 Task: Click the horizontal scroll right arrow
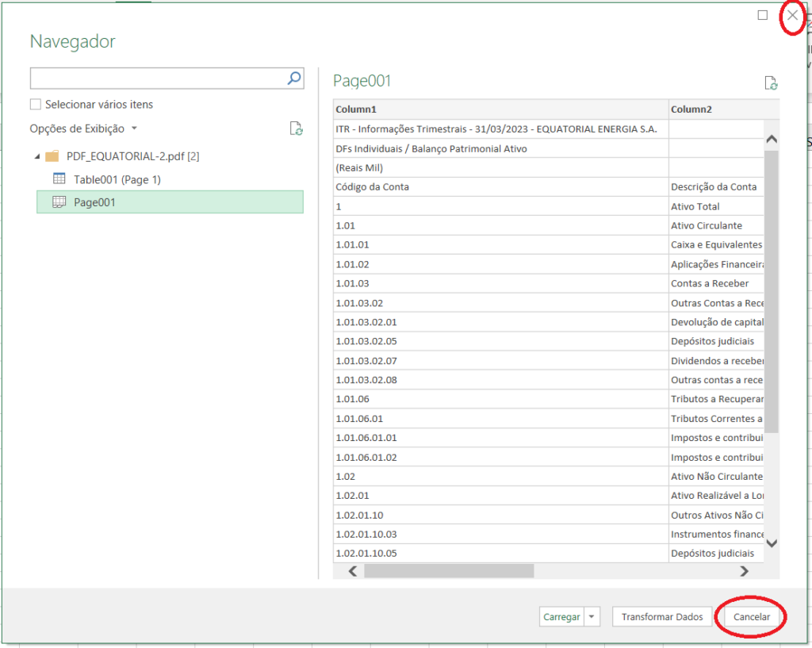(744, 571)
